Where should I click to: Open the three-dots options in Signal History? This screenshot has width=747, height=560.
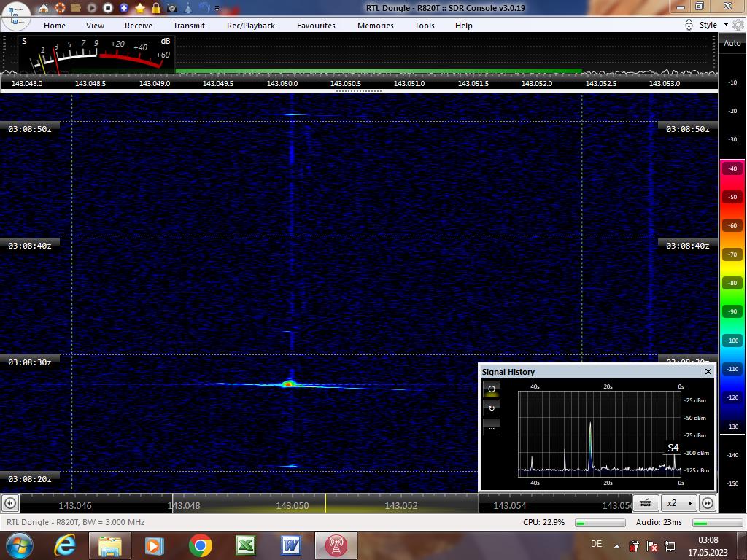(x=492, y=427)
